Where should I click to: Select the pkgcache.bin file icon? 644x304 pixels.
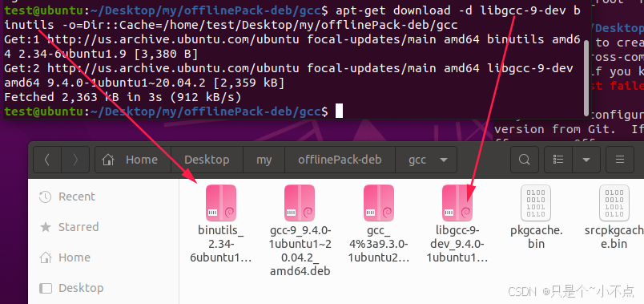tap(536, 202)
